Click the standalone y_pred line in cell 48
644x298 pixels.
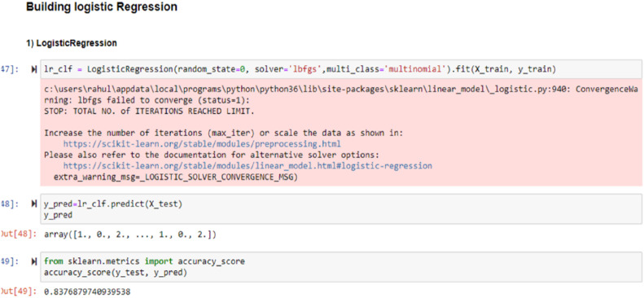pos(58,215)
